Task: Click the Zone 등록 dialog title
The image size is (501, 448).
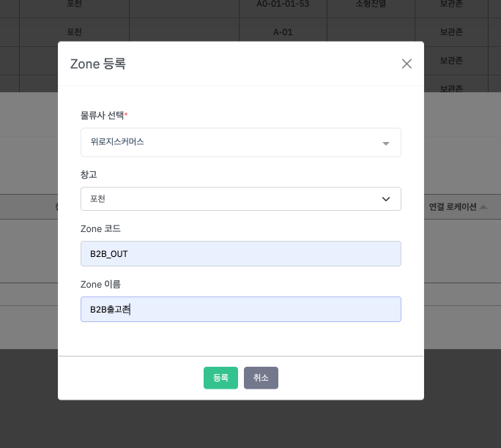Action: pyautogui.click(x=98, y=64)
